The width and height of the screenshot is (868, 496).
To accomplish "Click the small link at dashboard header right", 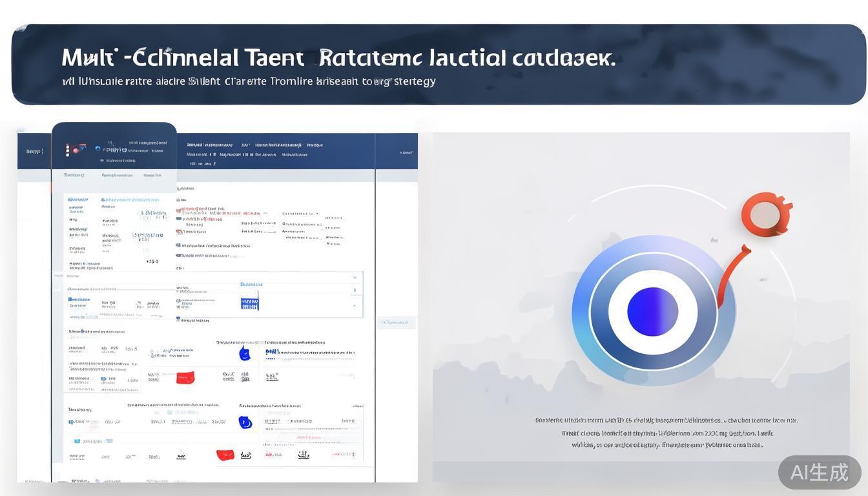I will [406, 153].
